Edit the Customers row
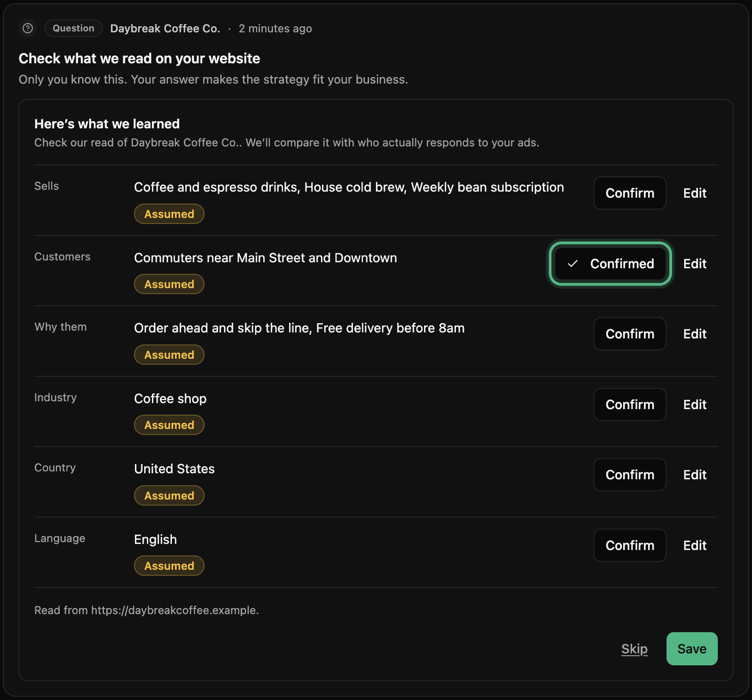The height and width of the screenshot is (700, 752). tap(695, 264)
